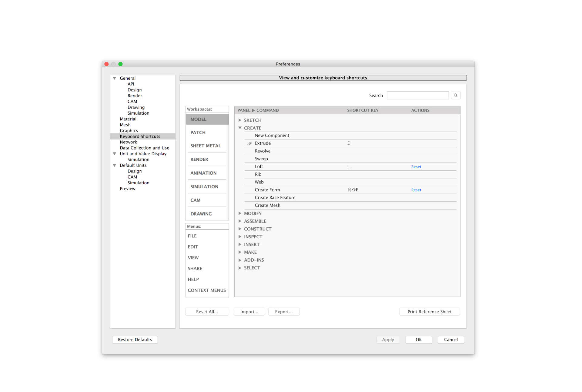Select the Revolve command row
The width and height of the screenshot is (582, 392).
point(350,151)
